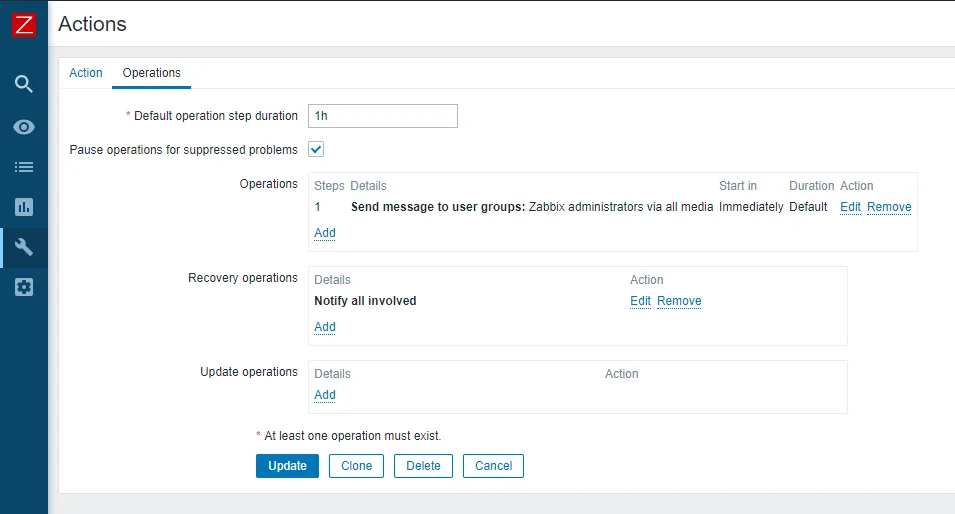Click the 'At least one operation must exist' note
955x514 pixels.
[x=353, y=436]
